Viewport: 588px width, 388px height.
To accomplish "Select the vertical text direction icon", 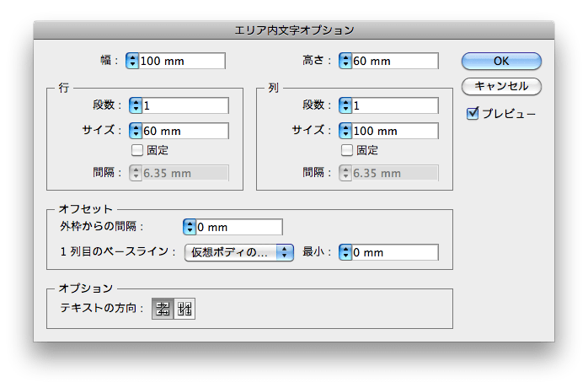I will pos(184,310).
